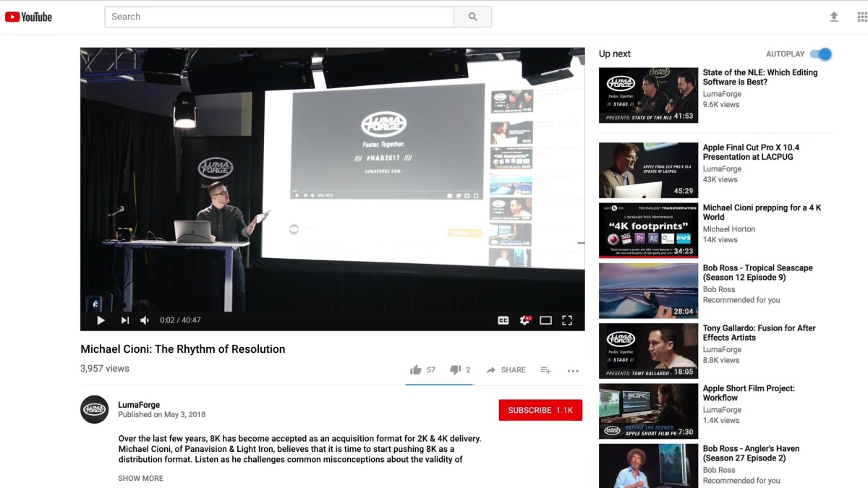Click the YouTube logo home icon
Image resolution: width=868 pixels, height=488 pixels.
pyautogui.click(x=28, y=17)
